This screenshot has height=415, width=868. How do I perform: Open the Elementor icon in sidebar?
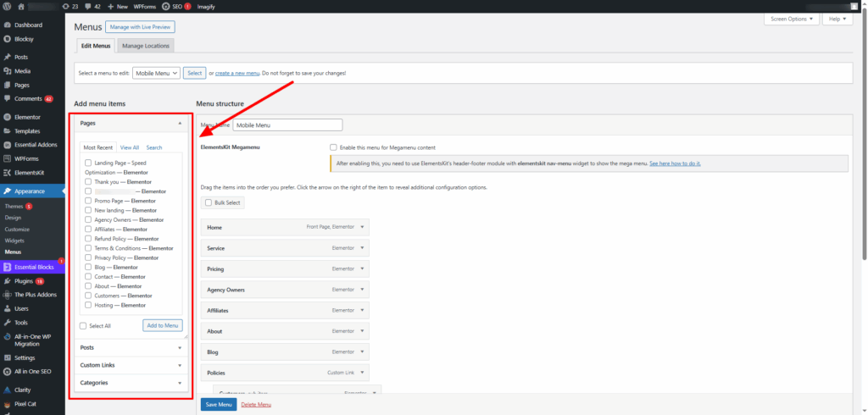pos(7,118)
